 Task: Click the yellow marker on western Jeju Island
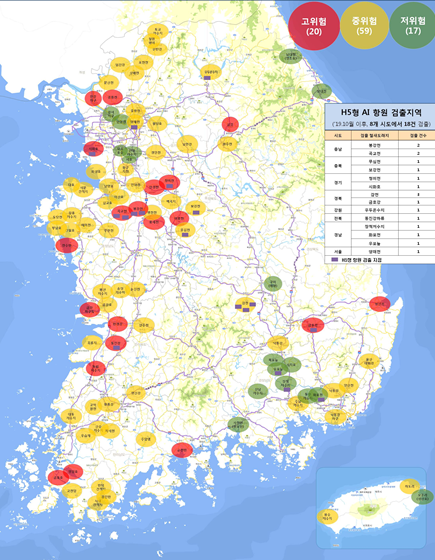[x=328, y=517]
